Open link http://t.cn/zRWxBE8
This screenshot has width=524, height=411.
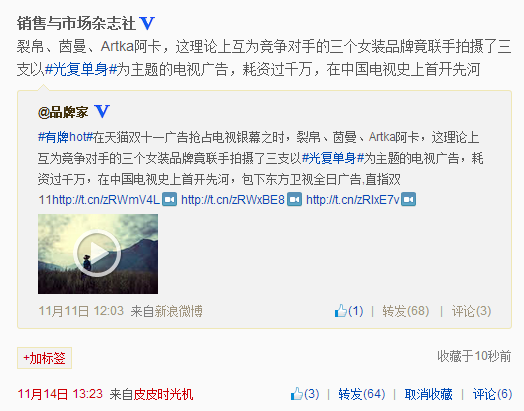233,200
